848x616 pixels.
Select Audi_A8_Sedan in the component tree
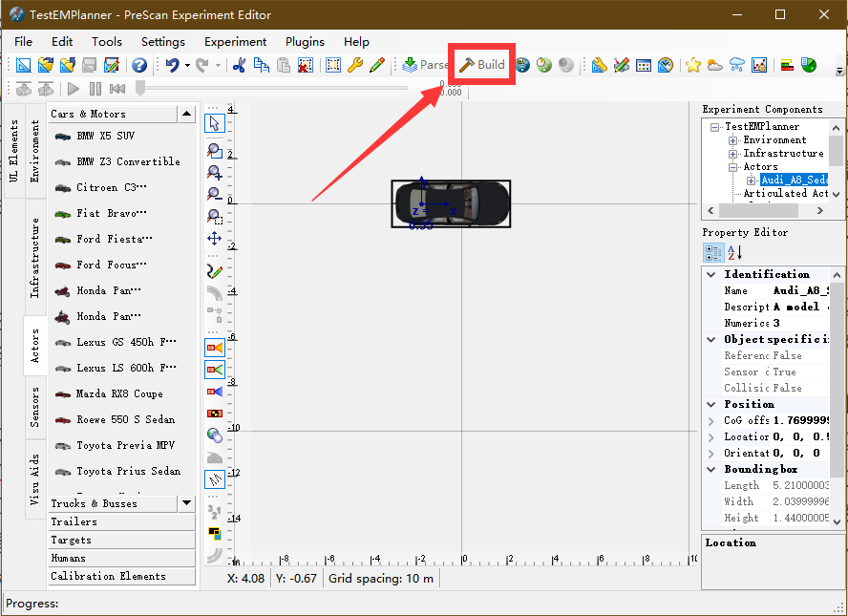pos(794,181)
